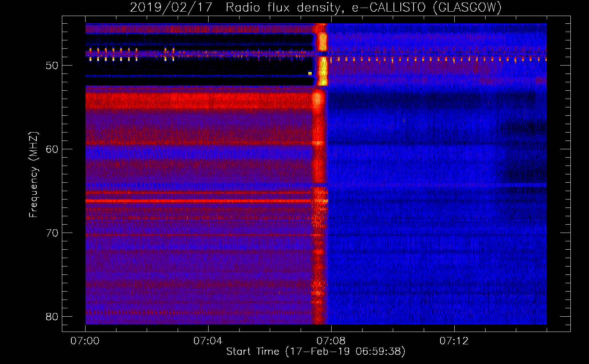Click the 07:12 time tick label
The height and width of the screenshot is (364, 589).
click(x=454, y=341)
